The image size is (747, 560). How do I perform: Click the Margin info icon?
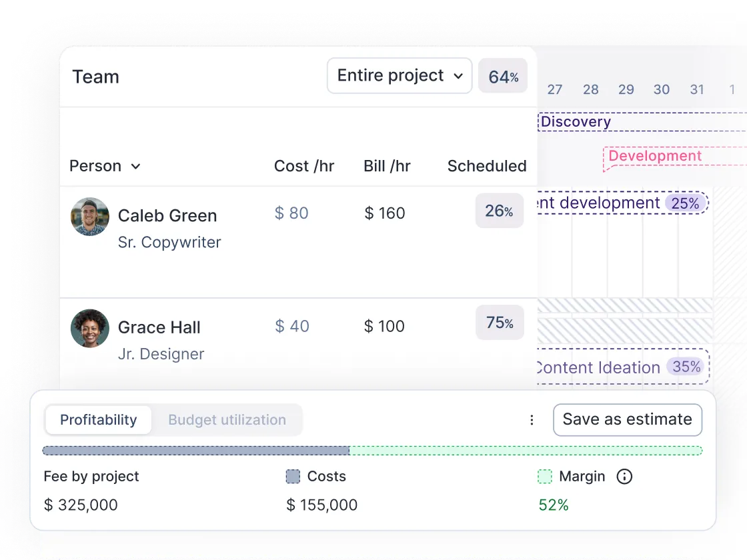pos(624,477)
